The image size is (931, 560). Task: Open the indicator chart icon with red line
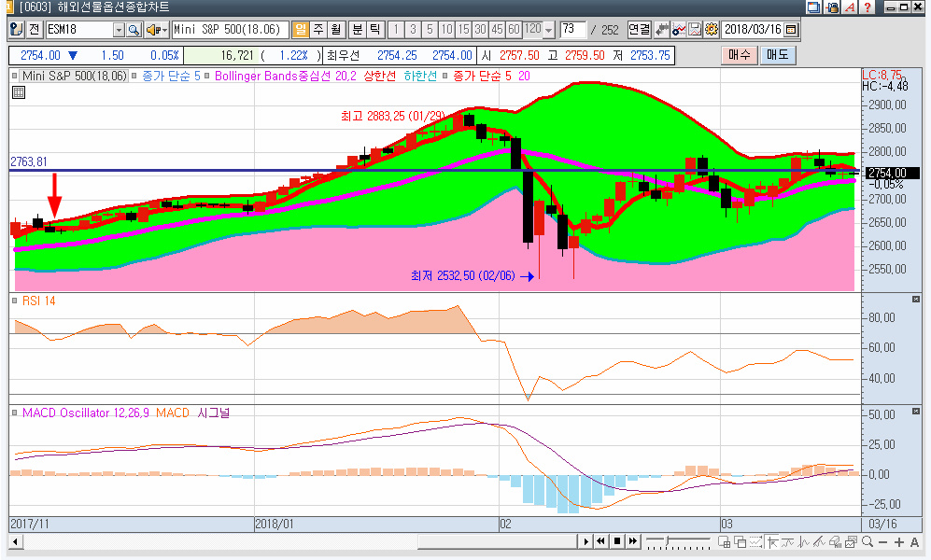pos(679,29)
